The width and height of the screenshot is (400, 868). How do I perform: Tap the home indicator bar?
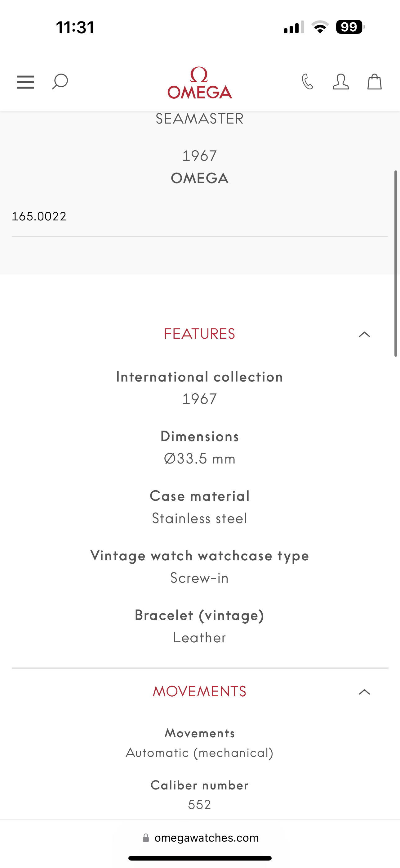click(x=200, y=858)
